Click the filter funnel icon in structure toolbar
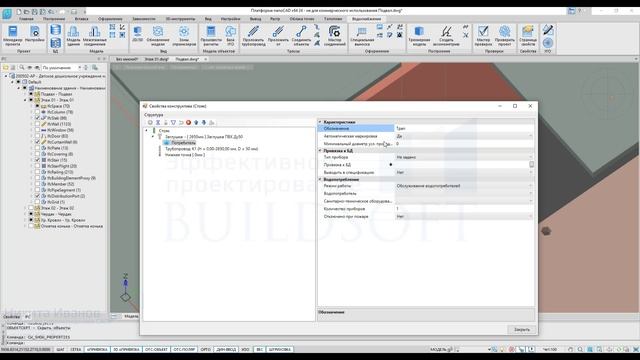 tap(173, 122)
